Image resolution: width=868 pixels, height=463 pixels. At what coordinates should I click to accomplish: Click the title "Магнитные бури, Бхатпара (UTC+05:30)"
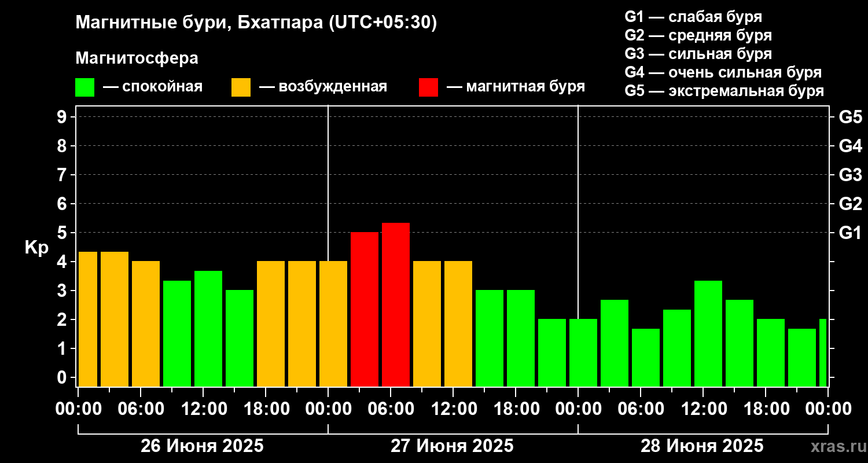256,23
